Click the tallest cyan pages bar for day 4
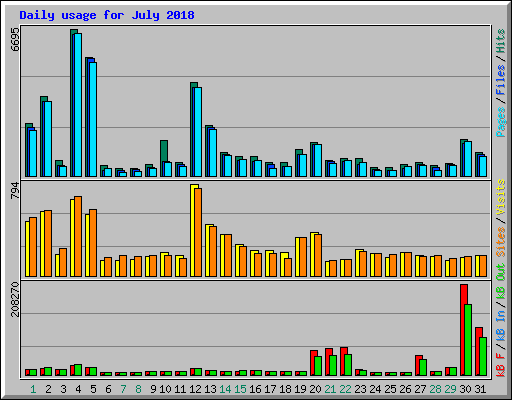 [x=78, y=105]
